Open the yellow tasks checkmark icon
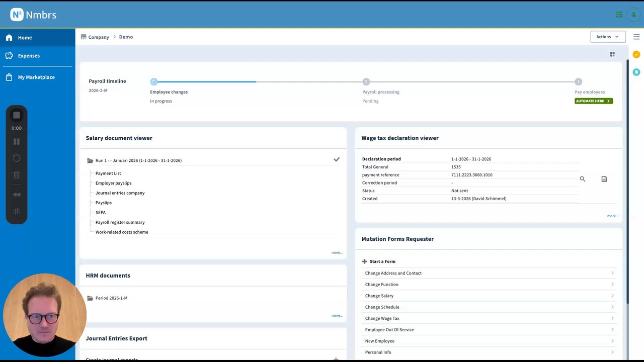644x362 pixels. 636,54
